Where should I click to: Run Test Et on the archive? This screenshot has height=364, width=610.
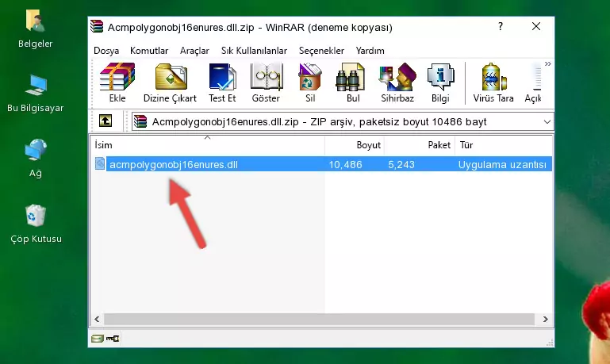tap(222, 82)
